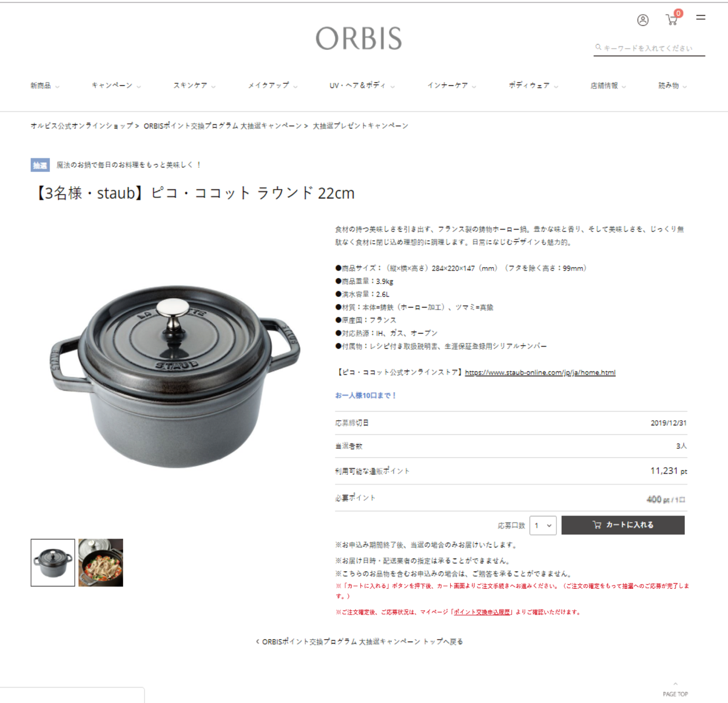Expand the スキンケア menu
The image size is (728, 703).
point(194,86)
